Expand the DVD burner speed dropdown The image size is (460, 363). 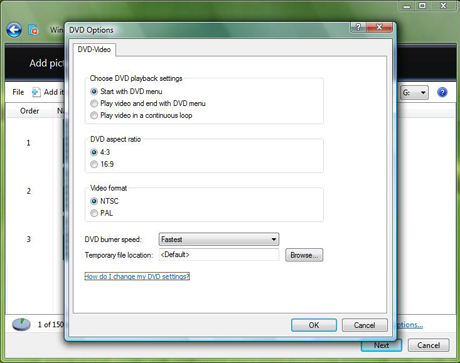coord(219,239)
